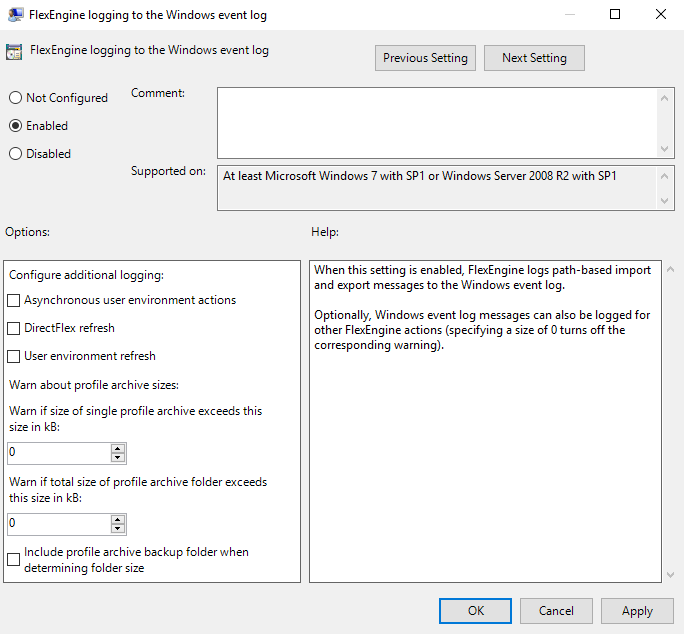Increase total profile archive folder size spinner

click(x=118, y=518)
